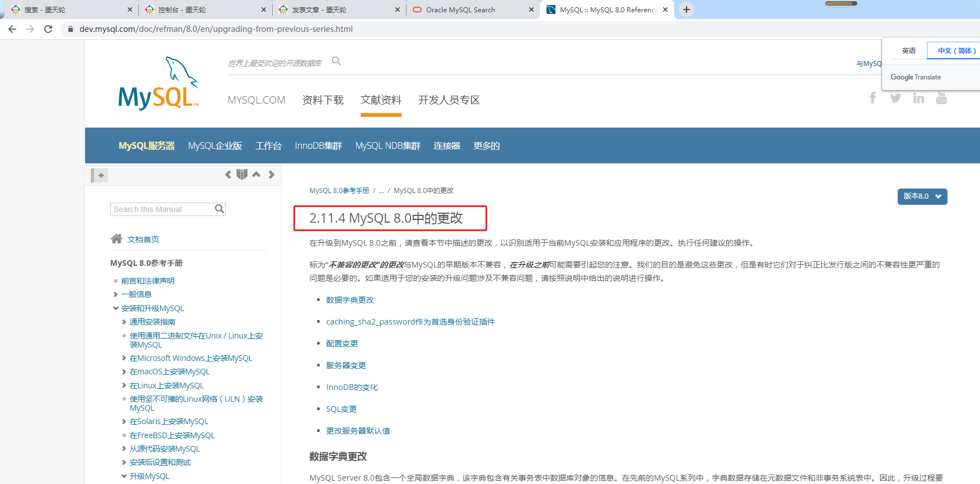The width and height of the screenshot is (980, 484).
Task: Open 资料下载 navigation item
Action: (323, 100)
